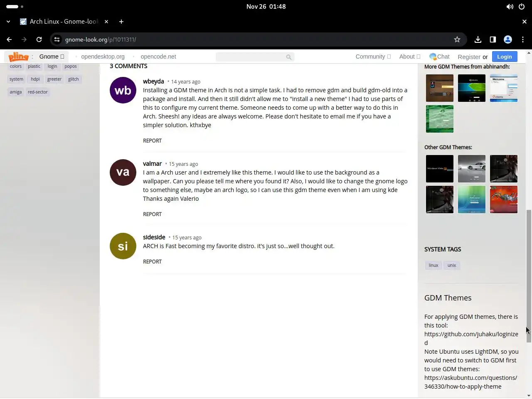Open Ubuntu Welcome theme thumbnail
Image resolution: width=532 pixels, height=399 pixels.
pos(504,88)
